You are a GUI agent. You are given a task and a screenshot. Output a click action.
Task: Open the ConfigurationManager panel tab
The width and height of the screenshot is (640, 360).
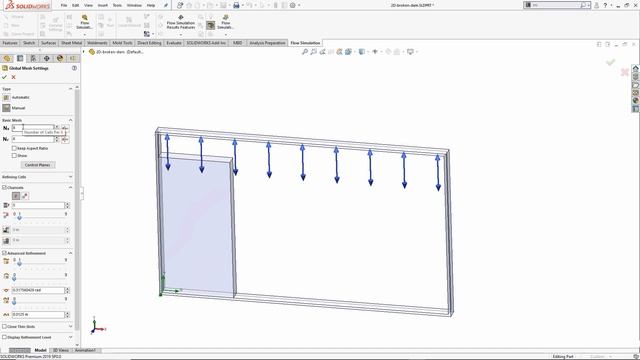pyautogui.click(x=33, y=58)
